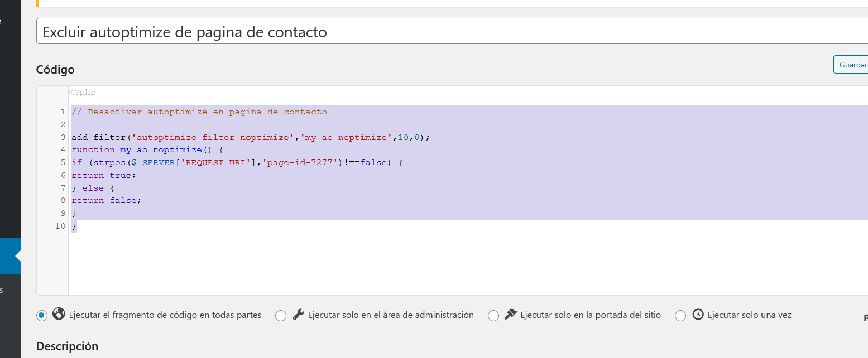
Task: Click the 'Código' heading
Action: (55, 70)
